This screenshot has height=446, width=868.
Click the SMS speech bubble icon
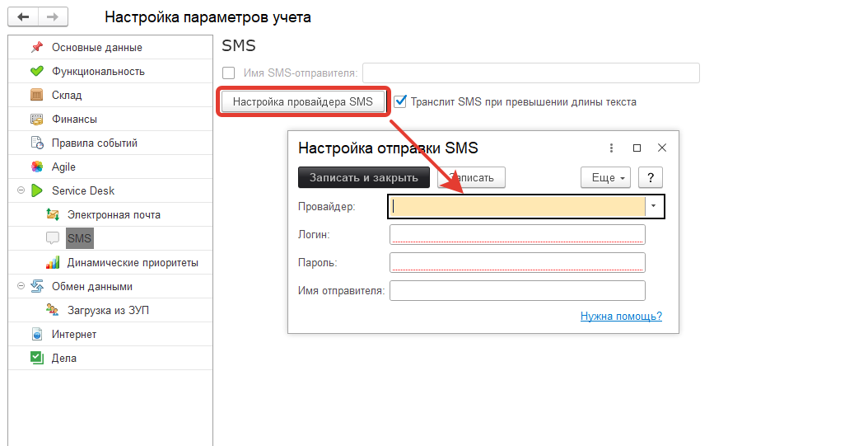[53, 238]
